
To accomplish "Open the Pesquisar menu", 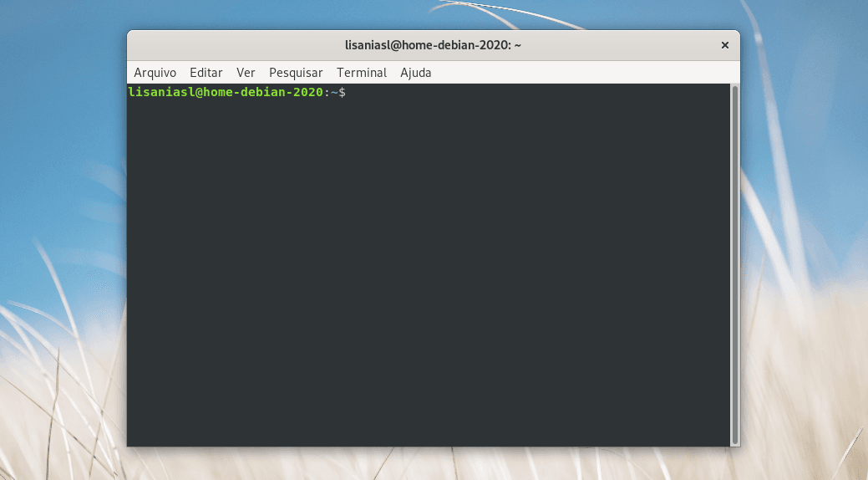I will (296, 73).
